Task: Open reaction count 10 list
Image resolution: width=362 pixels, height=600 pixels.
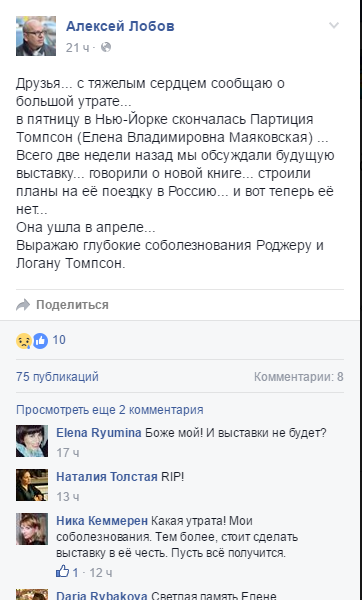Action: pos(59,340)
